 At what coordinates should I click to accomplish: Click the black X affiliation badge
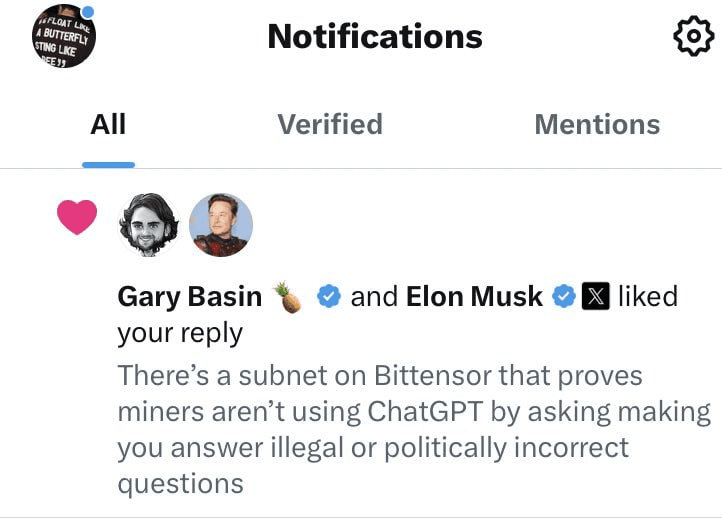click(x=595, y=296)
